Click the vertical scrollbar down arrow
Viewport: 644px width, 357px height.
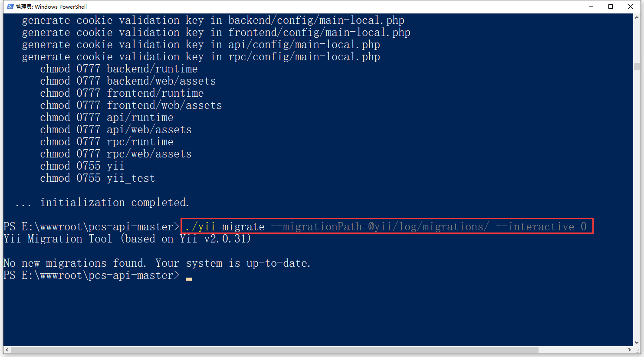pos(637,343)
